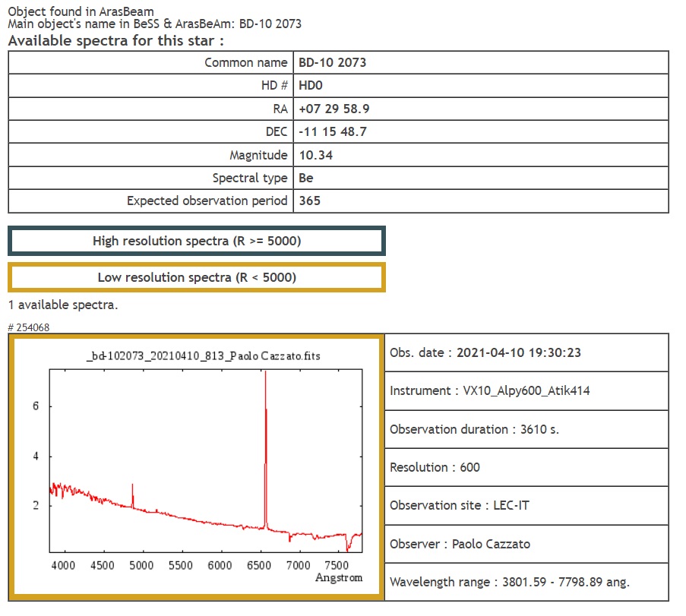
Task: Click the RA value +07 29 58.9
Action: pos(334,109)
